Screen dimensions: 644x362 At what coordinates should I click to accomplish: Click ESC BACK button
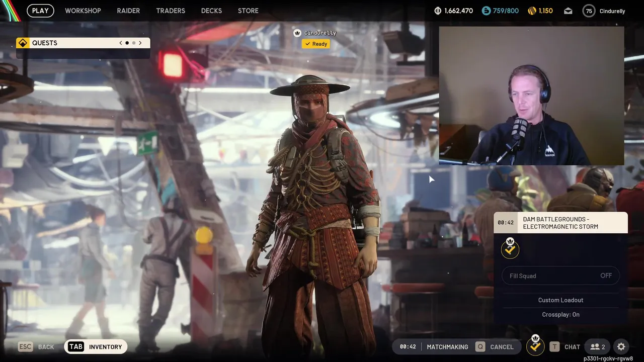36,347
